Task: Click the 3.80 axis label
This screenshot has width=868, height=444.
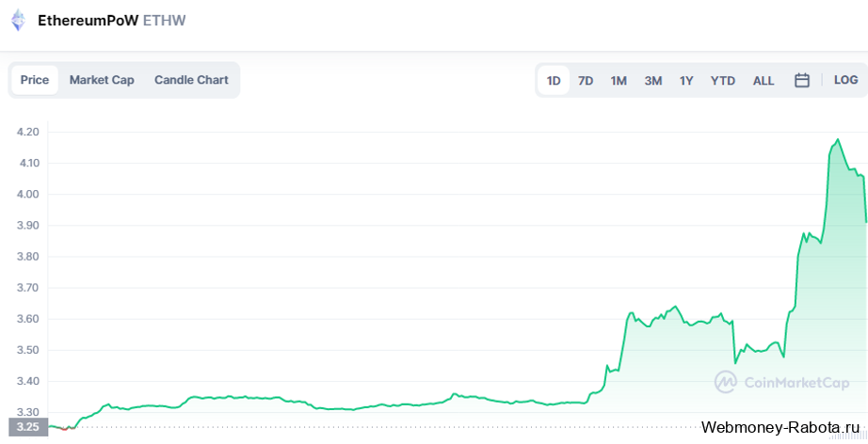Action: pyautogui.click(x=28, y=257)
